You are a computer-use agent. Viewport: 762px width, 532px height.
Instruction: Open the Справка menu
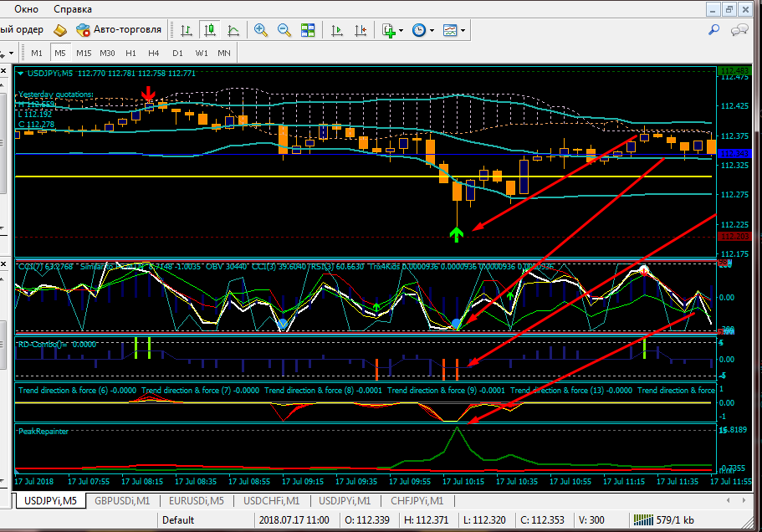[73, 8]
